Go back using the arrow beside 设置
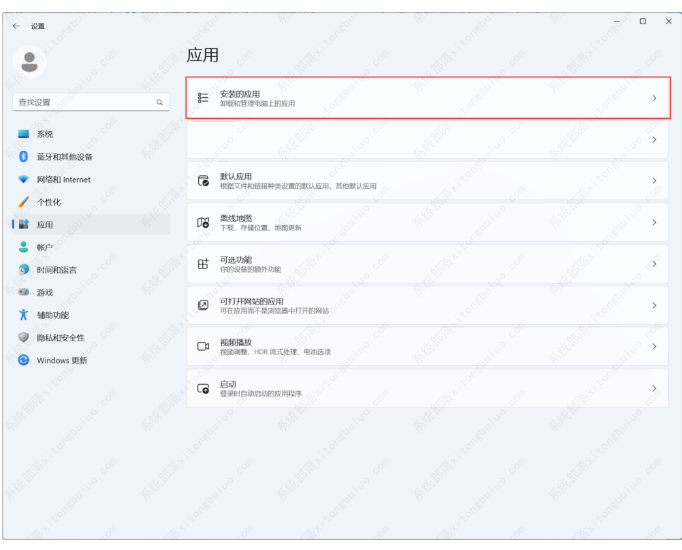Viewport: 682px width, 550px height. (x=16, y=26)
